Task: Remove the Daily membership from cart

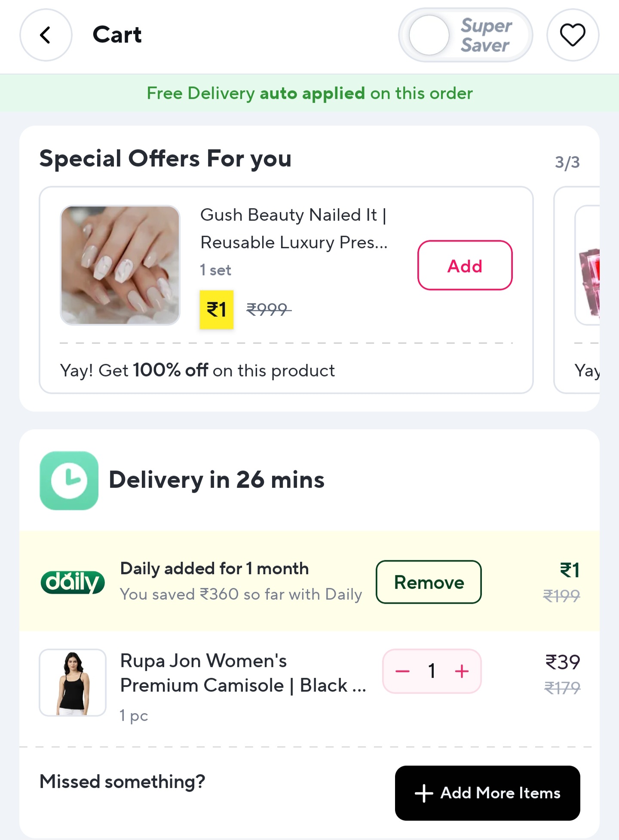Action: click(429, 582)
